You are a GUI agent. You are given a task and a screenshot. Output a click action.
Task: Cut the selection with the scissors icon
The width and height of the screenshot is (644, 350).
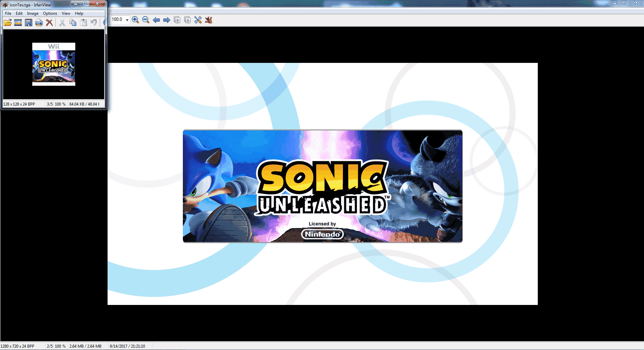pos(62,23)
